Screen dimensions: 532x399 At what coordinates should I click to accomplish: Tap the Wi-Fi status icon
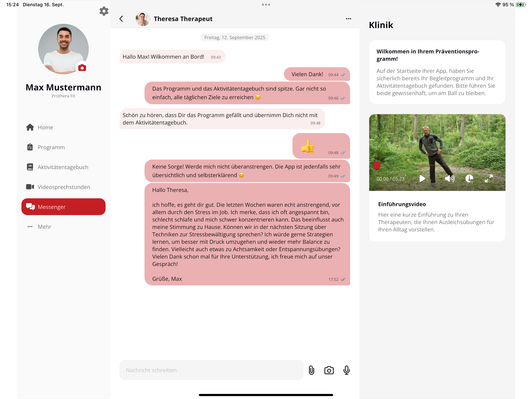pyautogui.click(x=498, y=4)
